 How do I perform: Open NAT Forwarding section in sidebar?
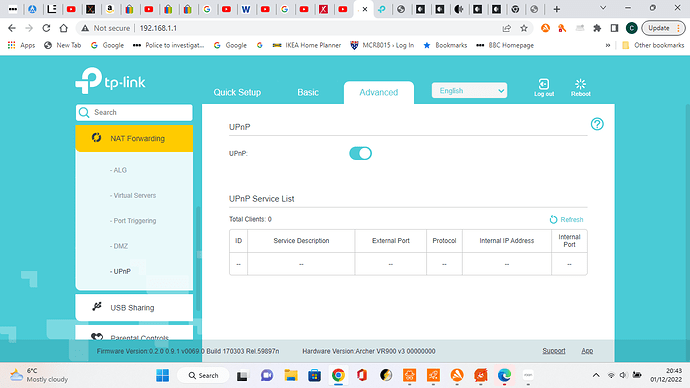point(134,138)
